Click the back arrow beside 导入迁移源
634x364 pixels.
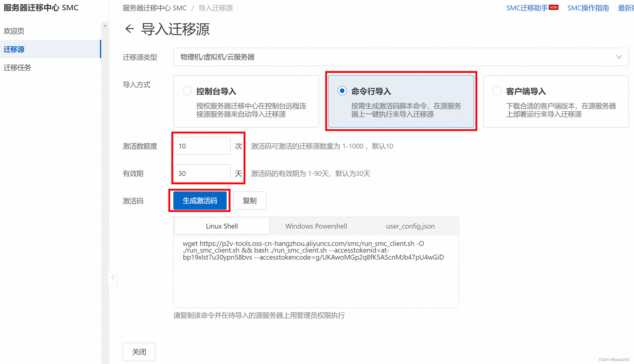(x=129, y=29)
